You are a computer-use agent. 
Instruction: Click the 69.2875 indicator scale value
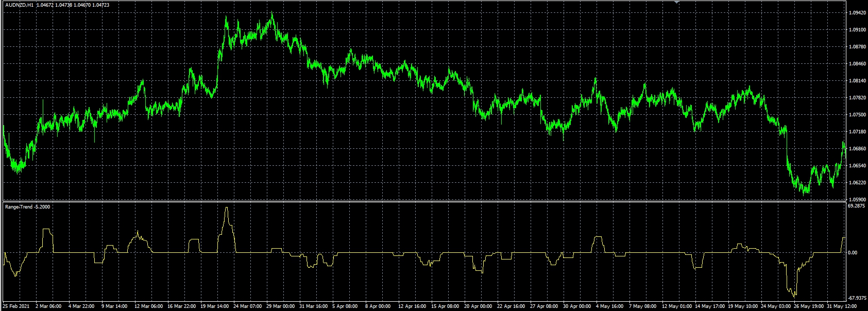(x=857, y=205)
